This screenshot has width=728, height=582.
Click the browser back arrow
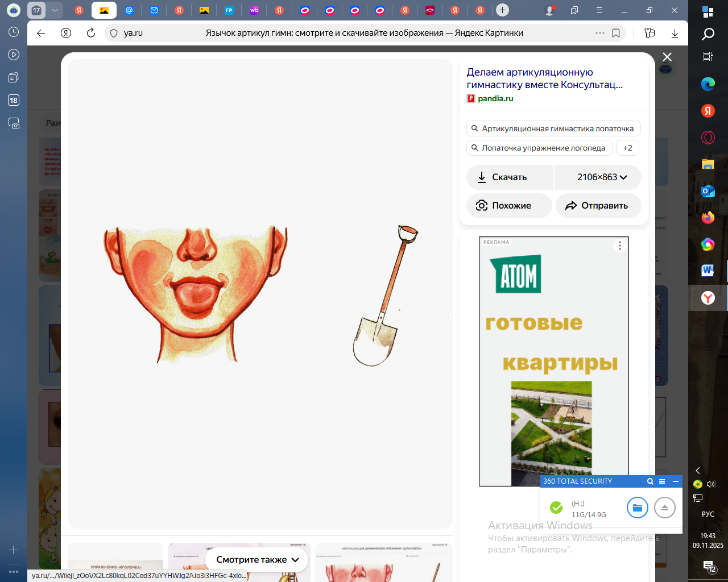(x=41, y=33)
